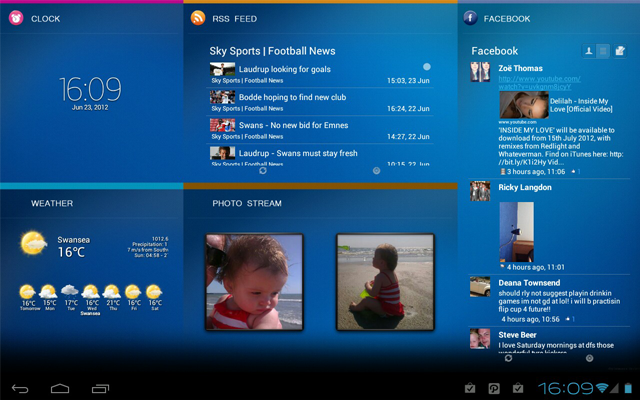Select Monday's forecast icon
The image size is (640, 400).
48,292
